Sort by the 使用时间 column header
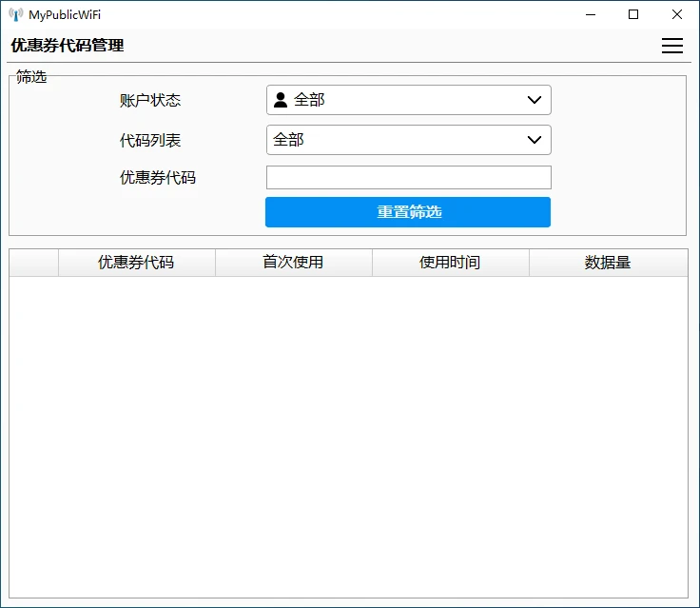This screenshot has height=608, width=700. [x=450, y=263]
